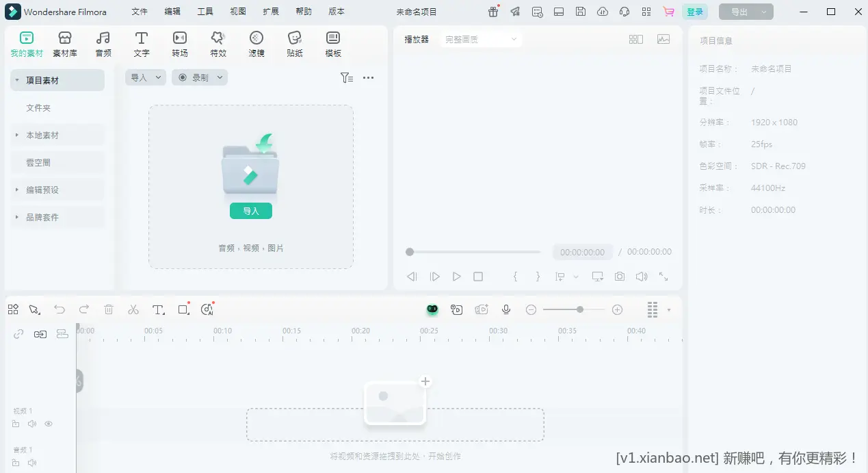Viewport: 868px width, 473px height.
Task: Mute the 视频 1 track
Action: coord(32,423)
